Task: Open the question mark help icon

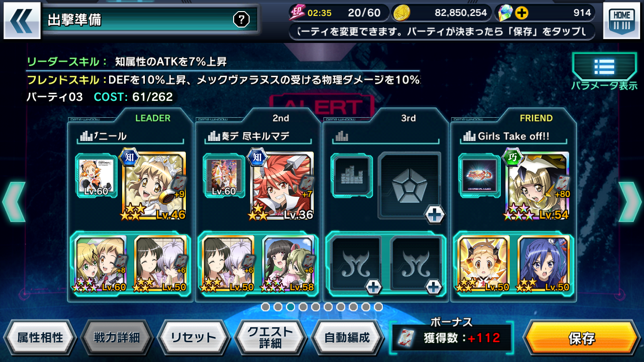Action: click(x=241, y=19)
